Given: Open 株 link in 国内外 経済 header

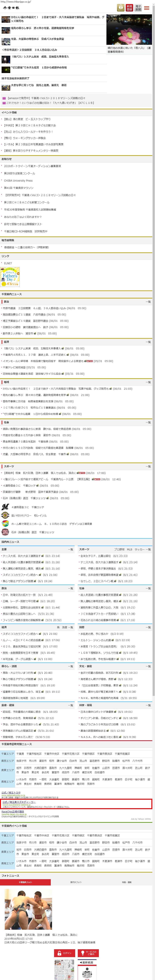Looking at the screenshot, I should (x=58, y=627).
